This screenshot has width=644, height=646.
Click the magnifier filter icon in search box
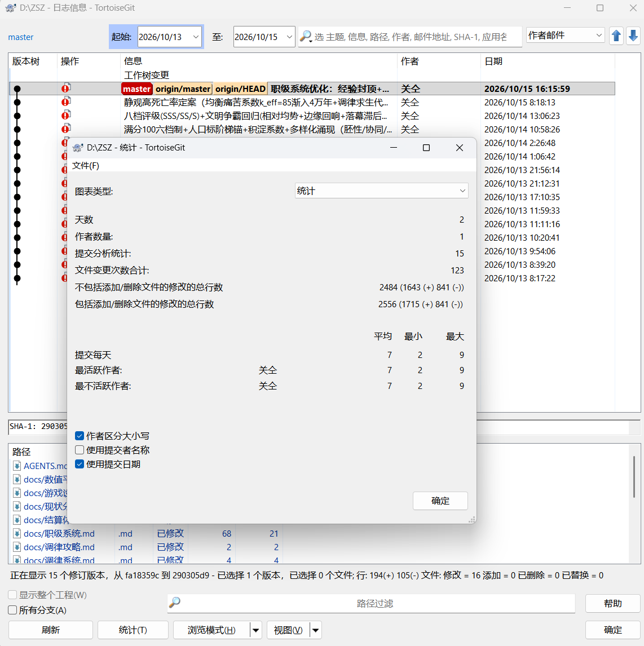click(305, 36)
